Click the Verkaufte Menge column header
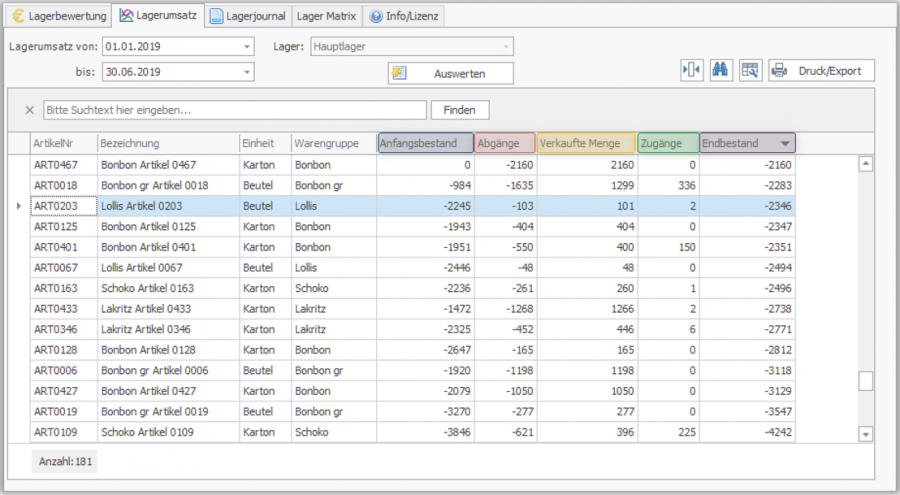 586,144
